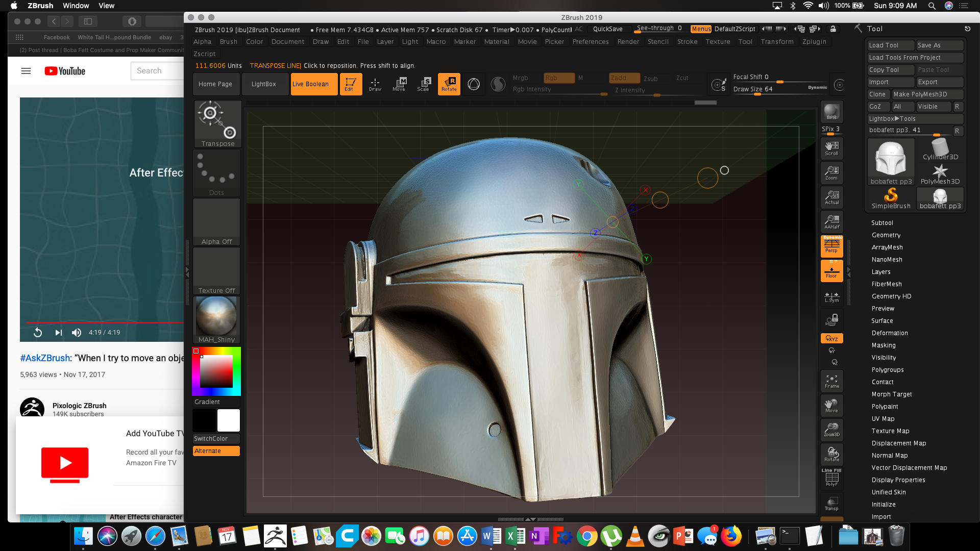Toggle the Edit mode button
This screenshot has width=980, height=551.
pyautogui.click(x=351, y=84)
